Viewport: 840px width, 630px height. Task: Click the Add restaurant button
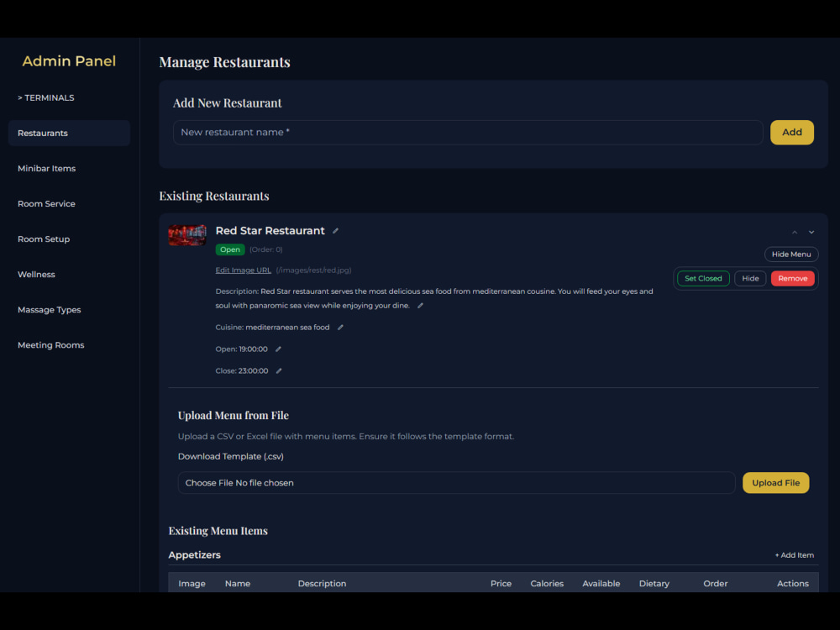tap(792, 133)
